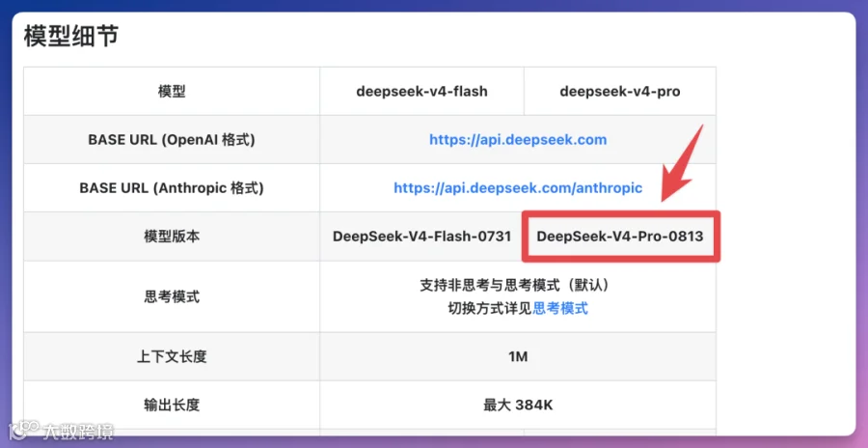Click the 输出长度 row label
The image size is (868, 448).
pos(172,405)
